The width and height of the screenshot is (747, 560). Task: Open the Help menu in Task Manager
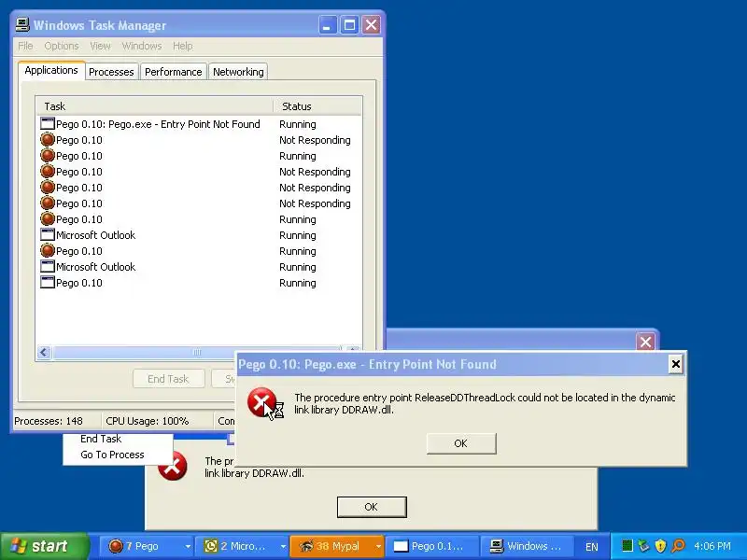point(182,46)
